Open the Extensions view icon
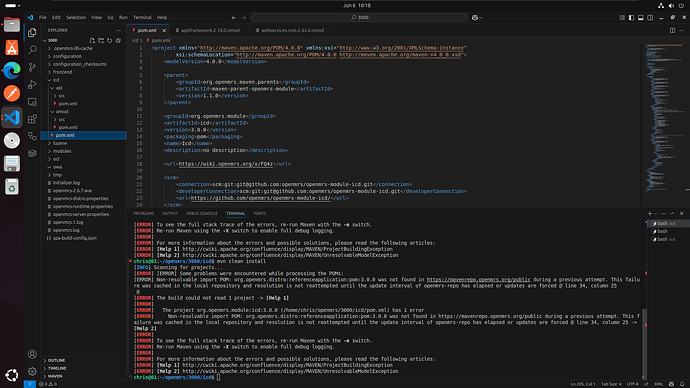Viewport: 690px width, 388px height. click(x=32, y=119)
